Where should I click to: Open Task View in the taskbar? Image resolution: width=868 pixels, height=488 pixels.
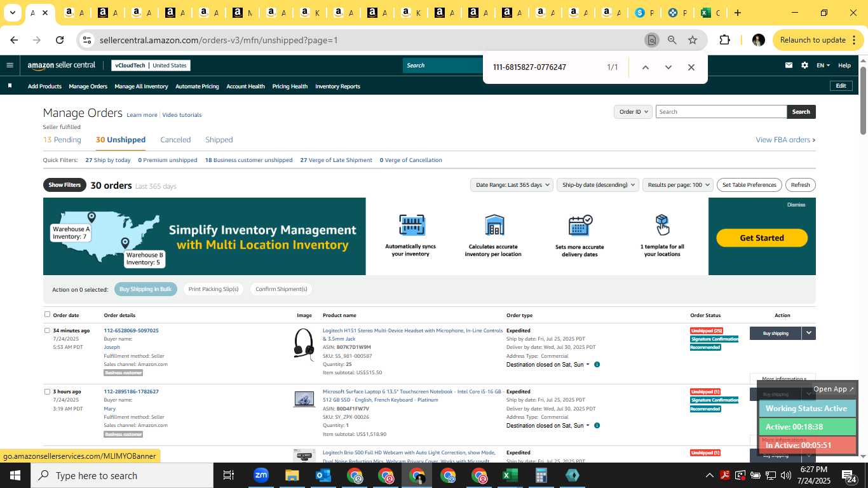coord(229,475)
